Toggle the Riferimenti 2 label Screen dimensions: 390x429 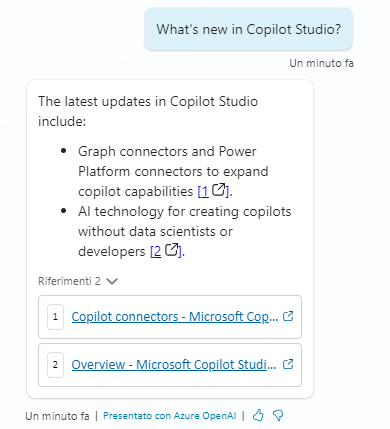69,281
